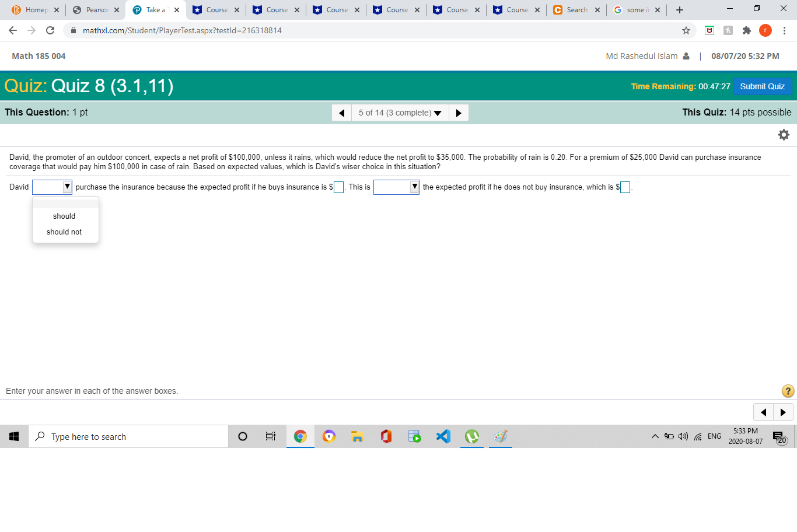
Task: Select 'should not' from the open dropdown
Action: [64, 232]
